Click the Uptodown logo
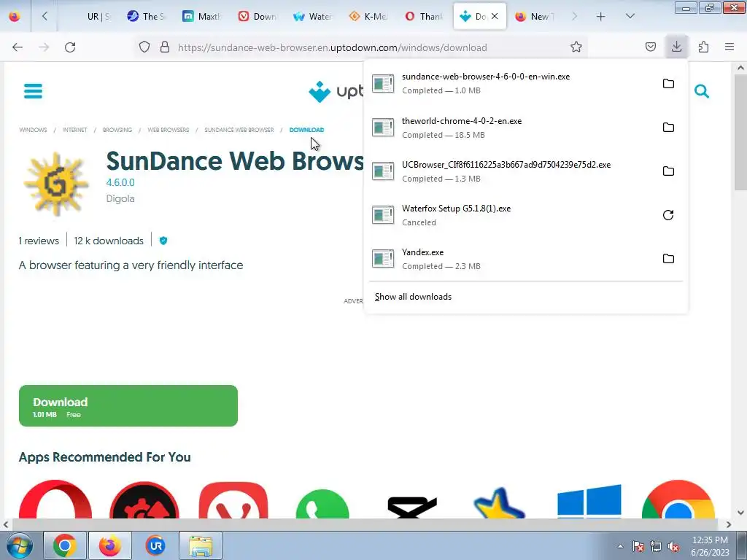747x560 pixels. click(x=336, y=91)
